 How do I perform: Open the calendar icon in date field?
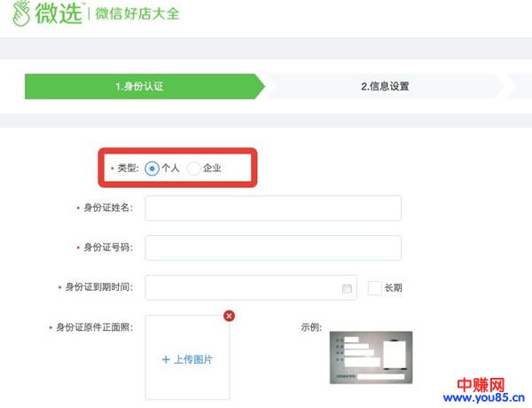click(347, 288)
